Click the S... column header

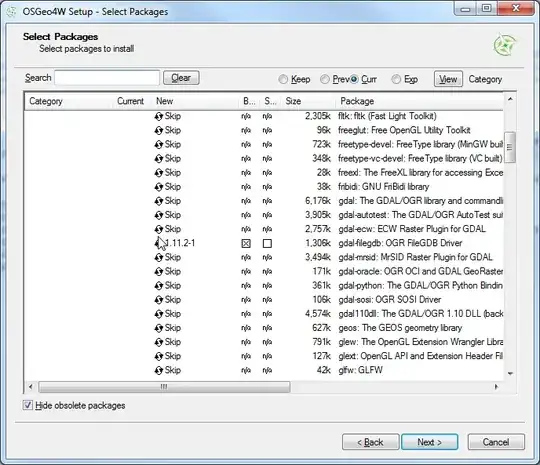271,101
